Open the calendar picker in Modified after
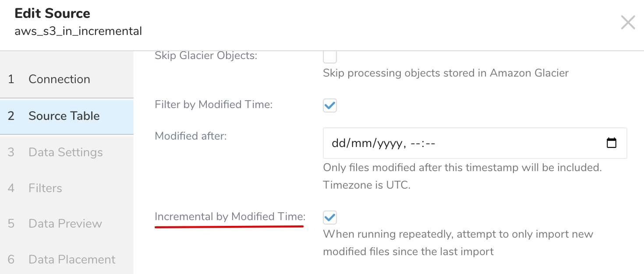644x274 pixels. click(611, 143)
